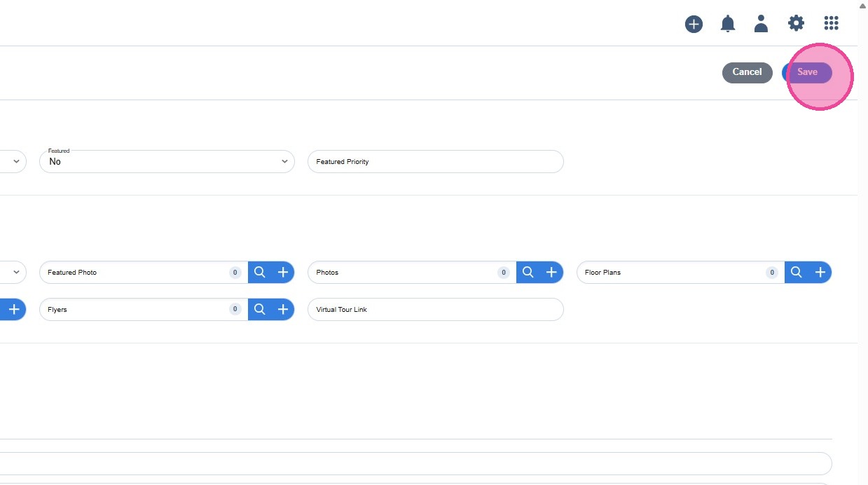Screen dimensions: 868x485
Task: Search Flyers files
Action: (260, 310)
